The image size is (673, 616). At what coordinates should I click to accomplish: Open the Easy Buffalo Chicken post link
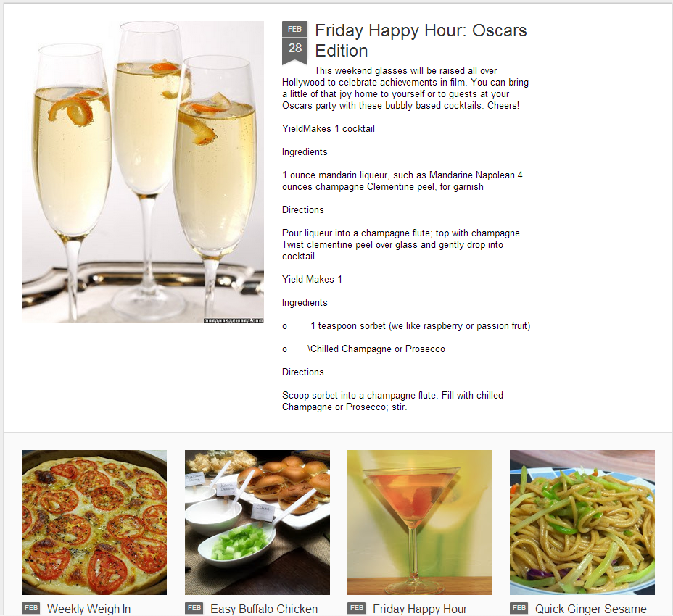coord(264,609)
